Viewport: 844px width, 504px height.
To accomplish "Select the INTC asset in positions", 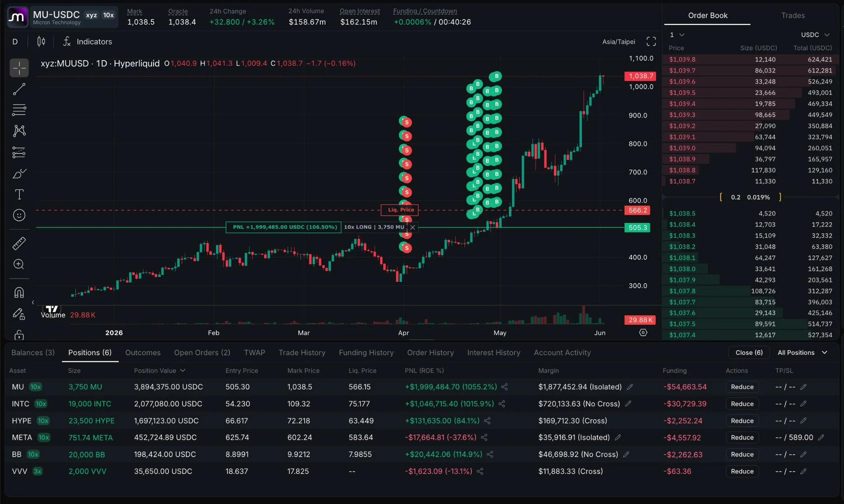I will 21,404.
